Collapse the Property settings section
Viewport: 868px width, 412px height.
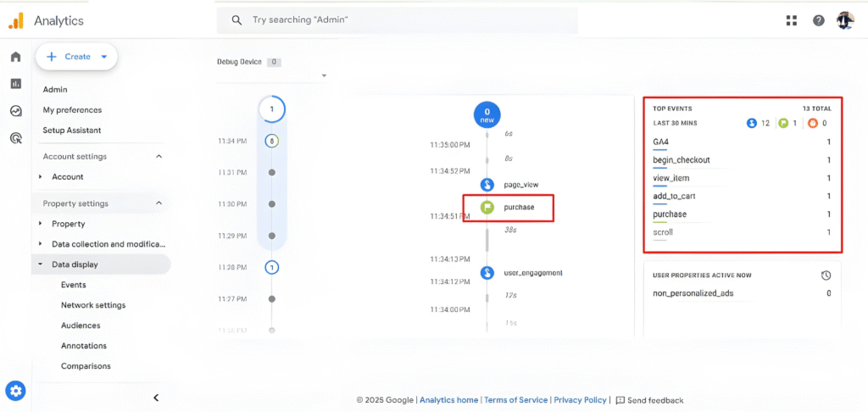pyautogui.click(x=159, y=204)
